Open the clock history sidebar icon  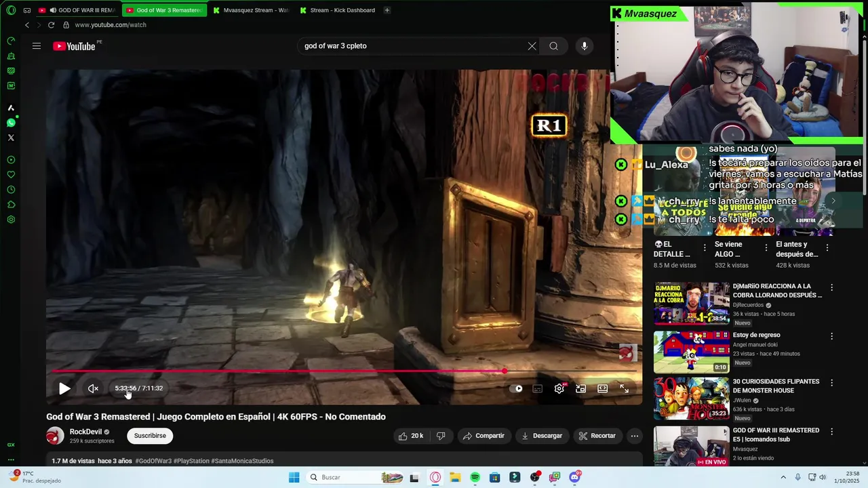click(x=11, y=190)
